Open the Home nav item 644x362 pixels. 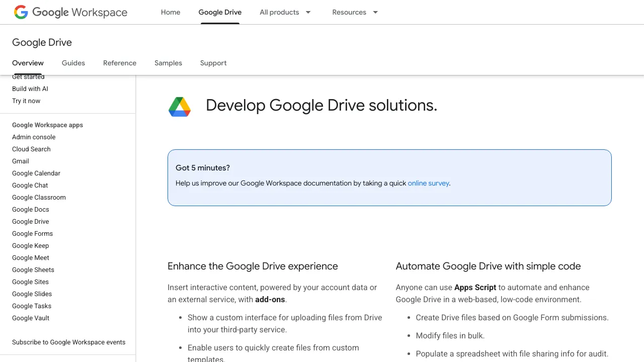pos(171,12)
